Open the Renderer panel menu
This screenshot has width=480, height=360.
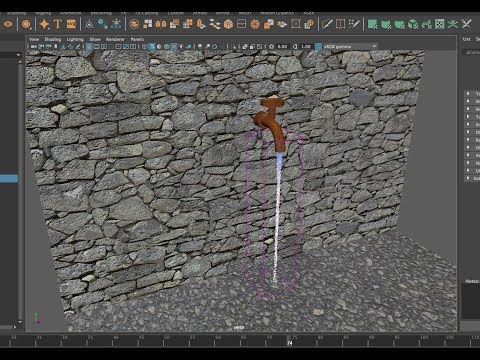coord(115,39)
